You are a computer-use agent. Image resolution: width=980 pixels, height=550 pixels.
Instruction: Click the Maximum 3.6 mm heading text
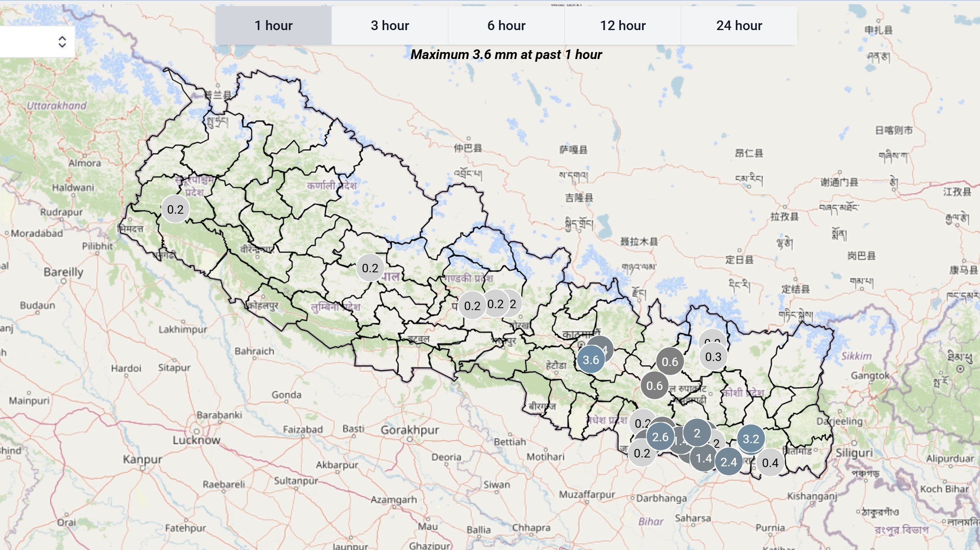click(x=506, y=54)
